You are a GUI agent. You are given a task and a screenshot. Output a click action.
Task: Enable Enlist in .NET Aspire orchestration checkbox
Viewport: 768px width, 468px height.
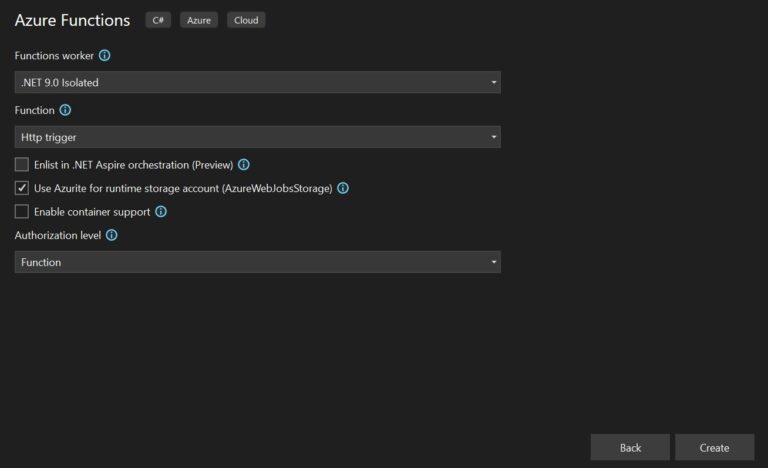tap(22, 165)
